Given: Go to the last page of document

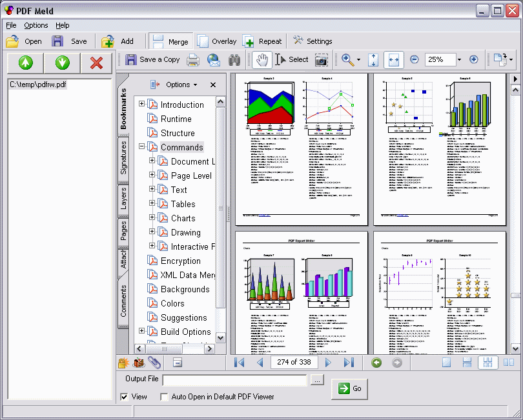Looking at the screenshot, I should pos(349,363).
